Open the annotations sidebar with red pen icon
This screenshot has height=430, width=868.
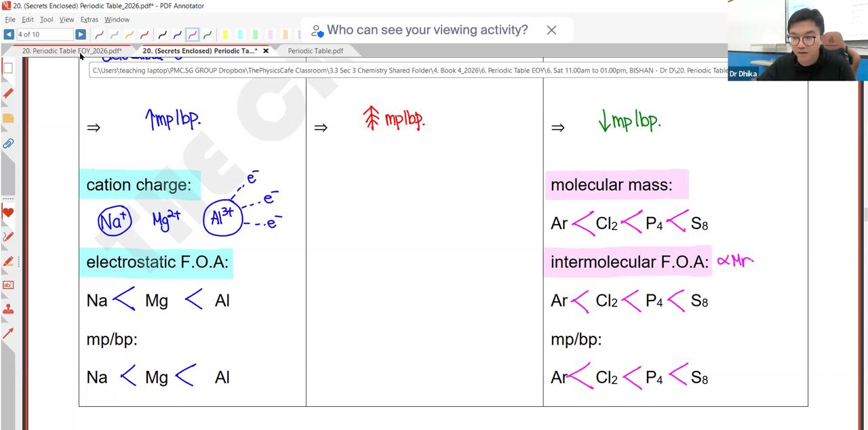coord(8,93)
